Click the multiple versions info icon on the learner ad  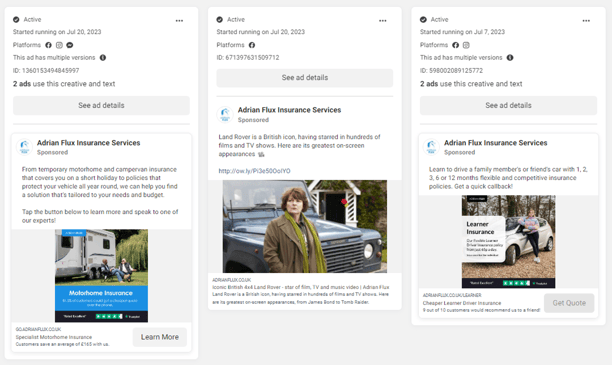(510, 57)
